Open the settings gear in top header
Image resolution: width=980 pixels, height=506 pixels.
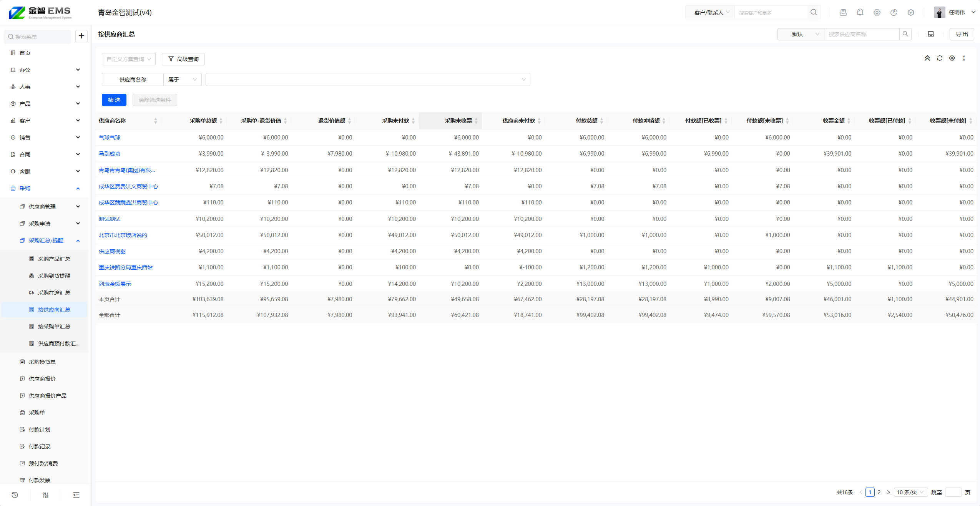click(x=877, y=12)
